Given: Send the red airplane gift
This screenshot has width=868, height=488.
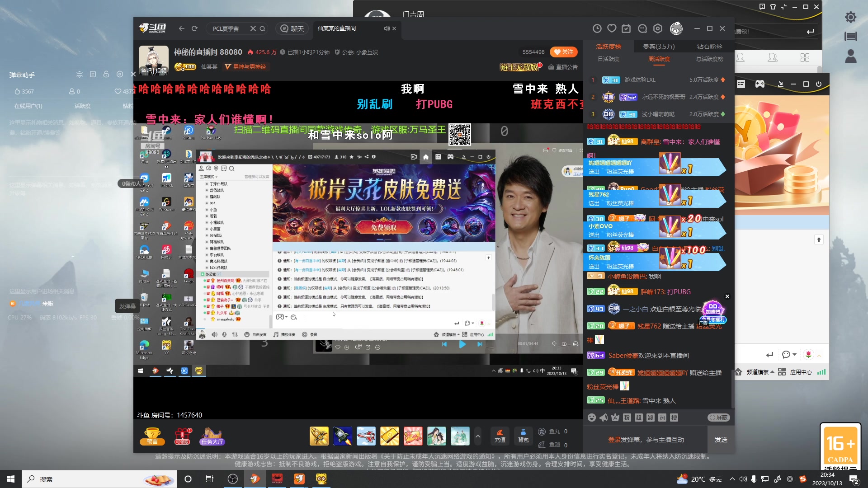Looking at the screenshot, I should point(366,436).
